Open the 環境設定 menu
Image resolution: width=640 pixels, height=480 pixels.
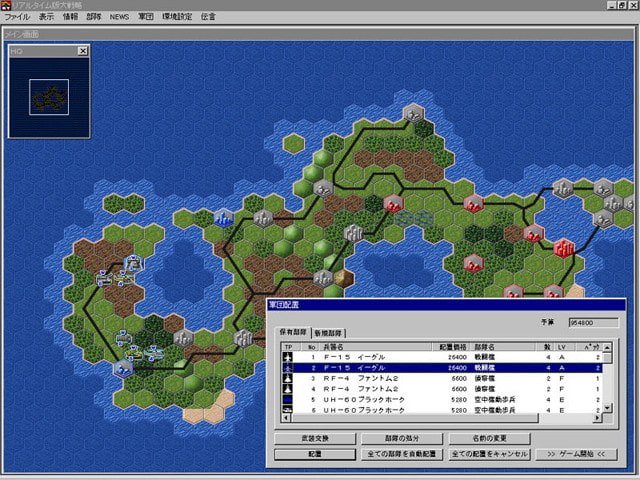(x=177, y=18)
